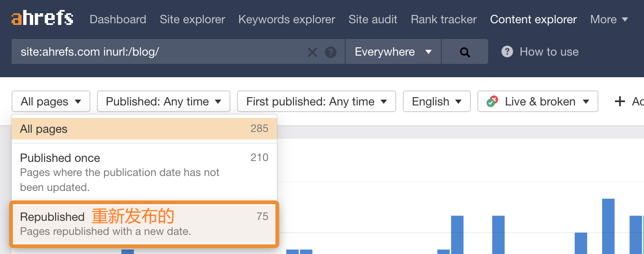Screen dimensions: 644x254
Task: Click the ahrefs logo
Action: click(x=41, y=17)
